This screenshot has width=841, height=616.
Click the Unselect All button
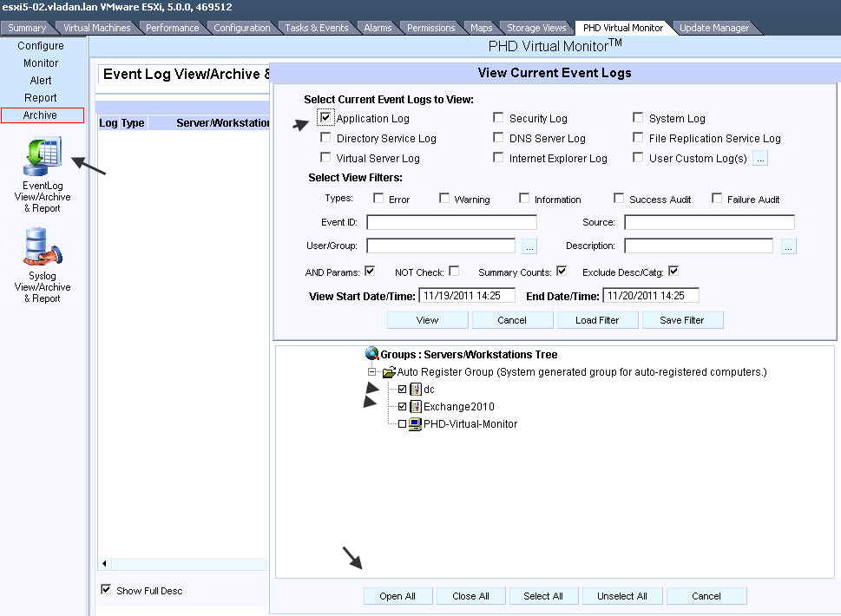pos(622,596)
